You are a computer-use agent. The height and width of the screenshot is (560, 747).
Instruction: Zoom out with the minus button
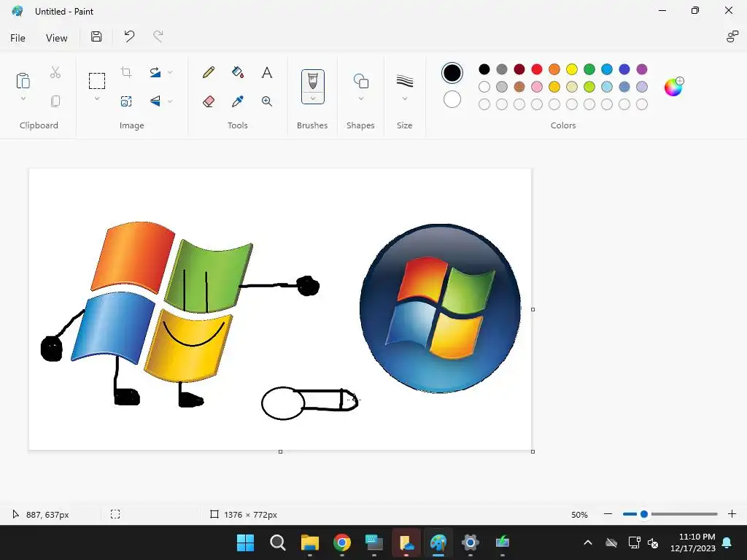point(608,514)
